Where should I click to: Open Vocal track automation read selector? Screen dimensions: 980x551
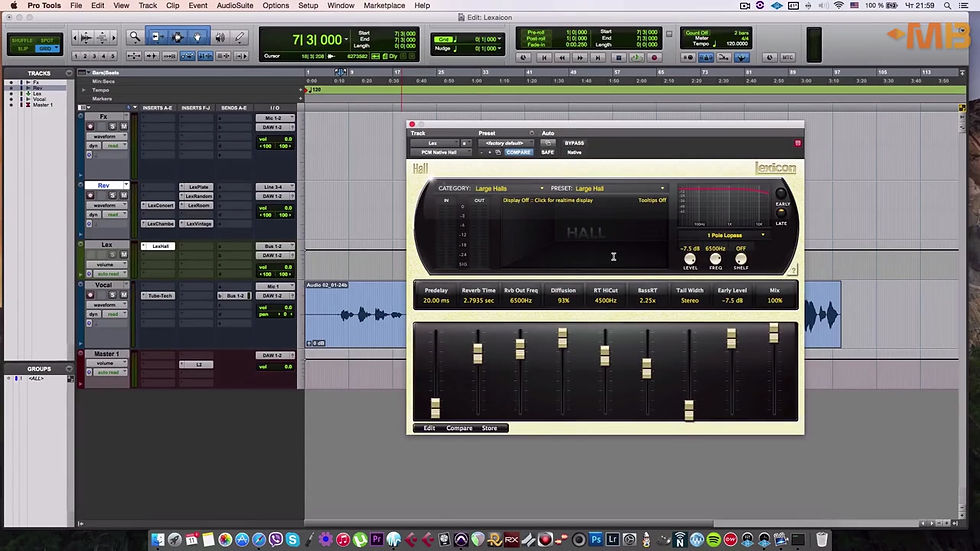[x=115, y=314]
